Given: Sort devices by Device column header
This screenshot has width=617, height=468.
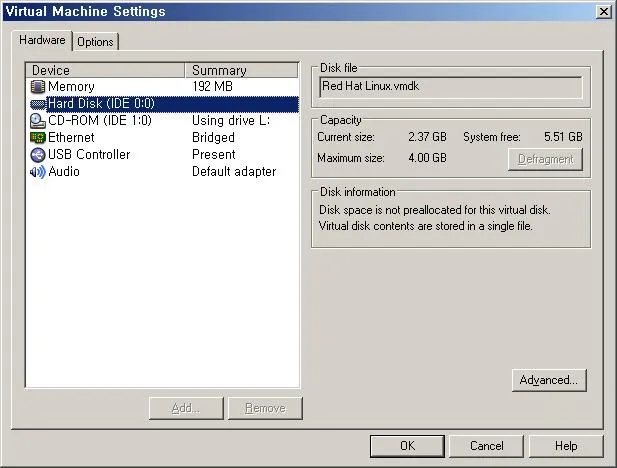Looking at the screenshot, I should [106, 70].
